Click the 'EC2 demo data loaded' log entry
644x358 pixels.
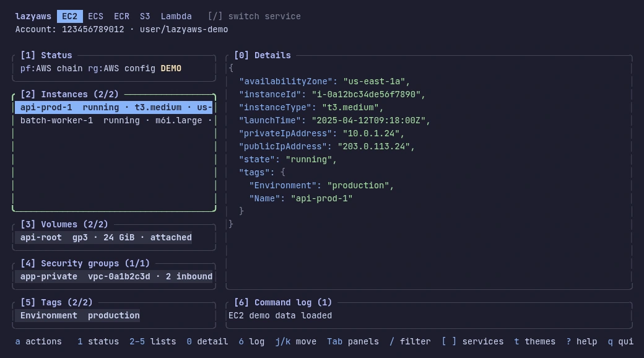pyautogui.click(x=280, y=316)
